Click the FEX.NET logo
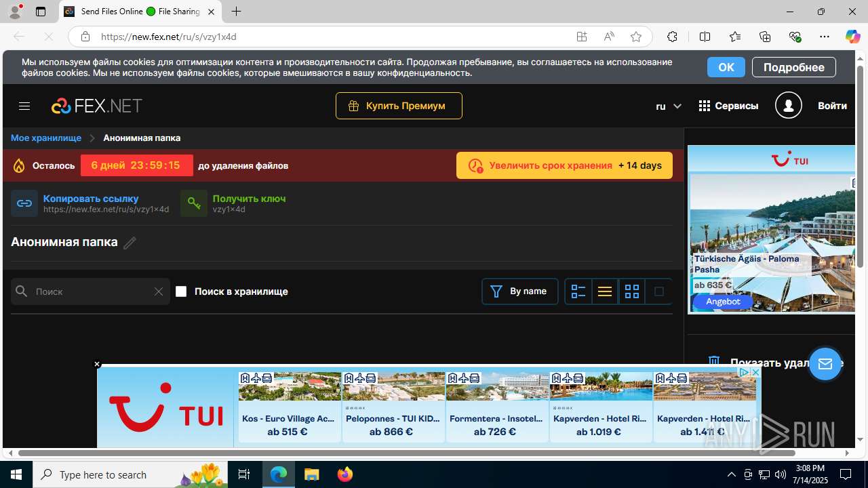The height and width of the screenshot is (488, 868). (96, 106)
